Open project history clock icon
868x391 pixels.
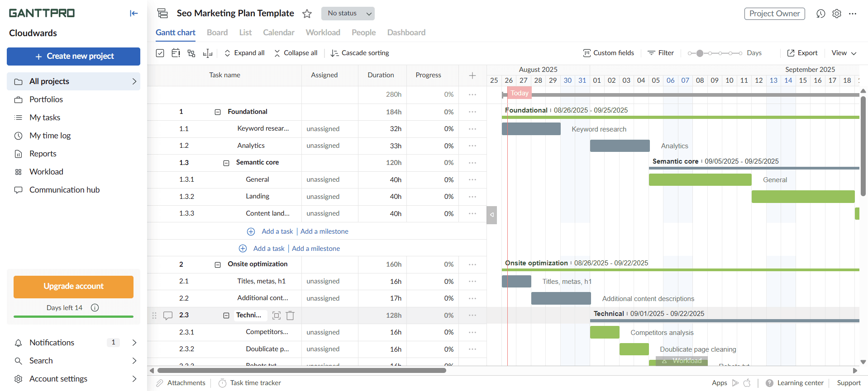click(821, 14)
